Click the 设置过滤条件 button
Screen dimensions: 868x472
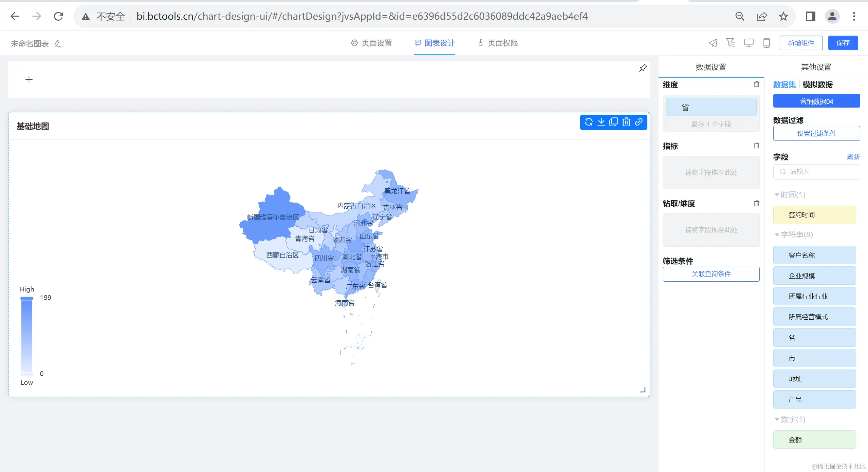[816, 133]
